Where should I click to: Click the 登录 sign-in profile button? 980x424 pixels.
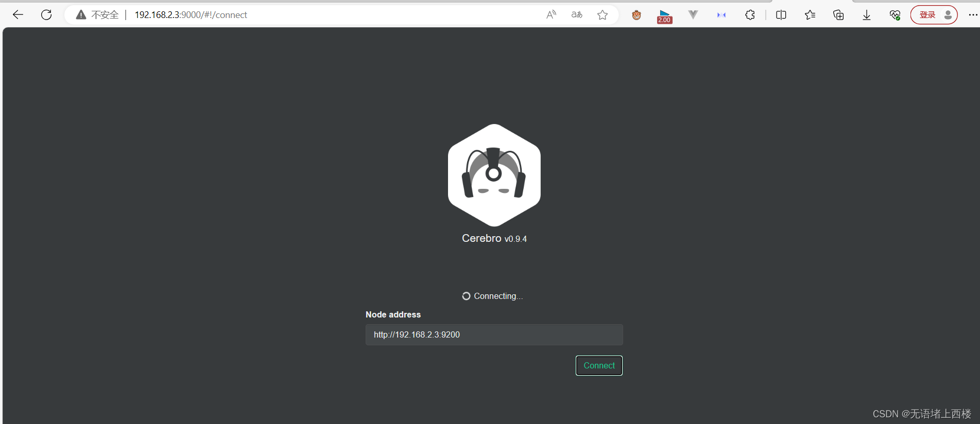click(934, 15)
